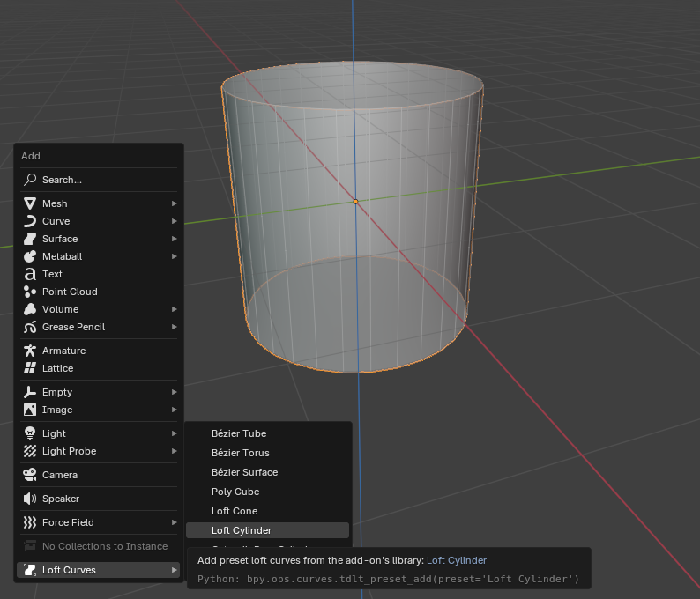Viewport: 700px width, 599px height.
Task: Click the Empty axes icon
Action: point(30,392)
